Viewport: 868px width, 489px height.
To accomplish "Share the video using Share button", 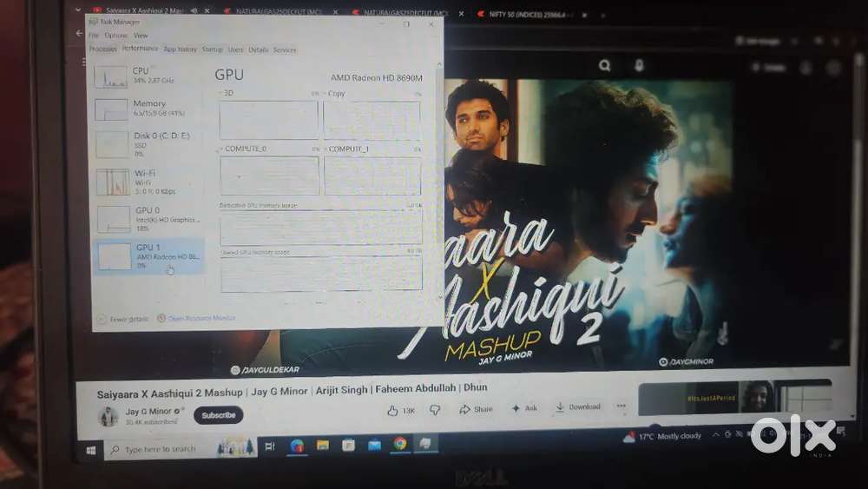I will (476, 409).
